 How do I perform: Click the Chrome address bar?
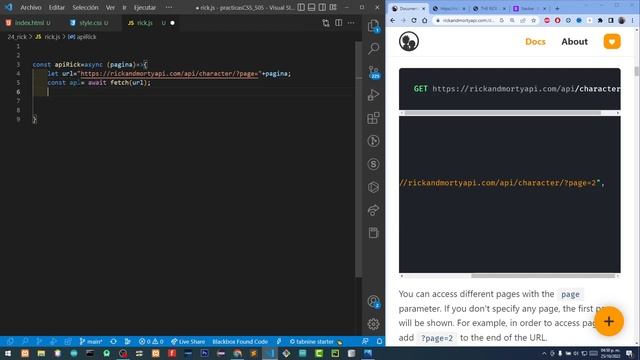469,20
